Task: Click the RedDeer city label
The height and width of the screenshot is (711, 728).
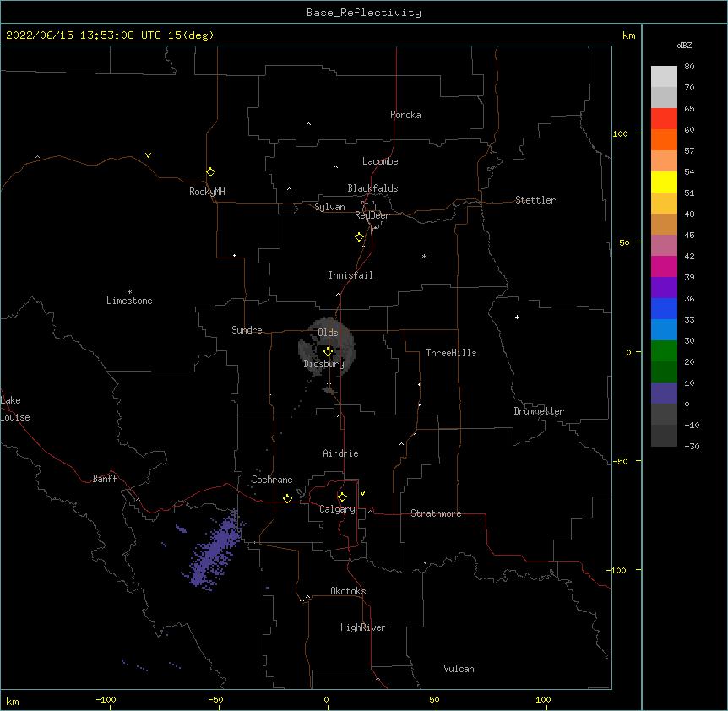Action: click(x=372, y=215)
